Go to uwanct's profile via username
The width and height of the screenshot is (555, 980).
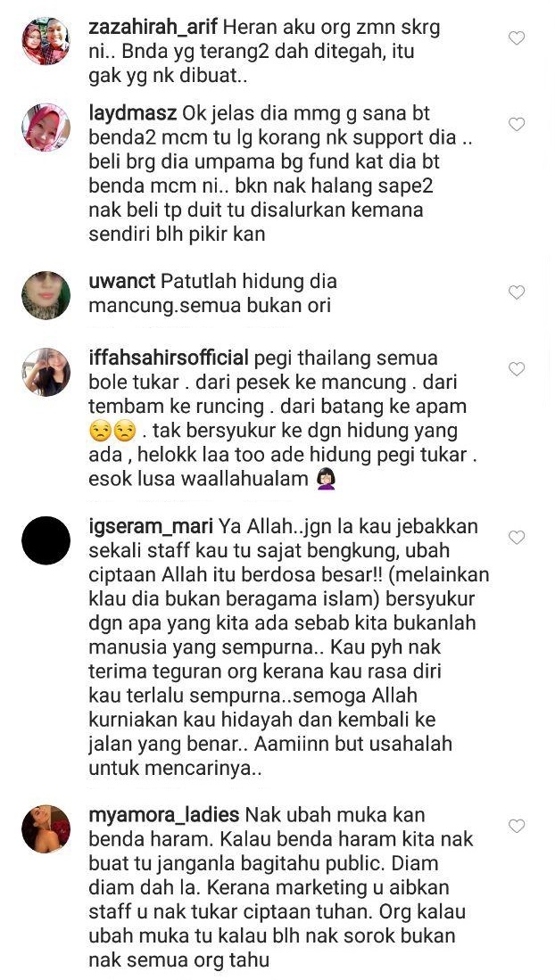click(x=122, y=282)
